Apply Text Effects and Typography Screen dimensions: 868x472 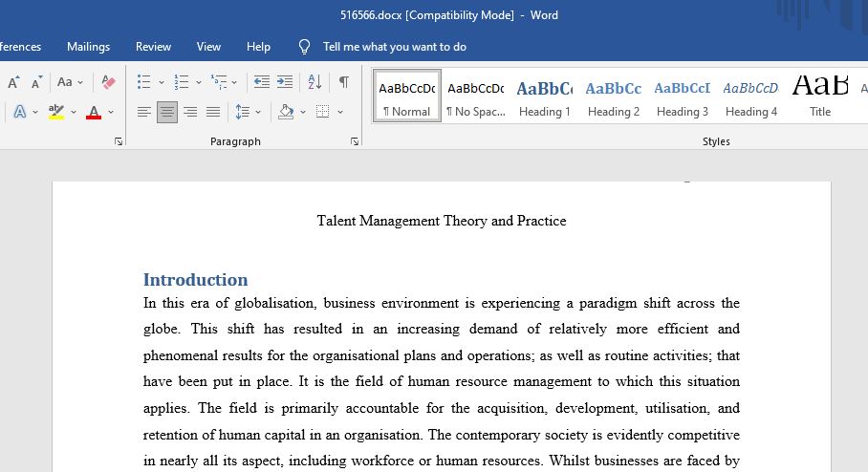coord(19,112)
